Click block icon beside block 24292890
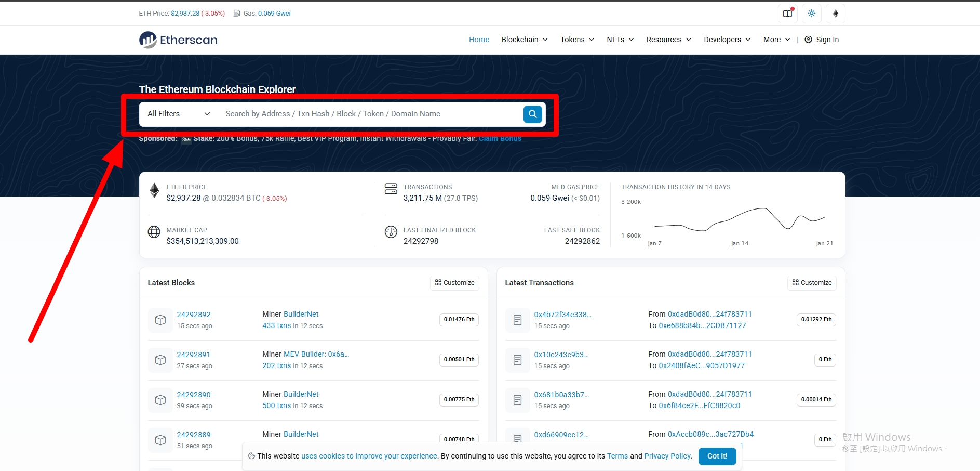980x471 pixels. coord(160,400)
